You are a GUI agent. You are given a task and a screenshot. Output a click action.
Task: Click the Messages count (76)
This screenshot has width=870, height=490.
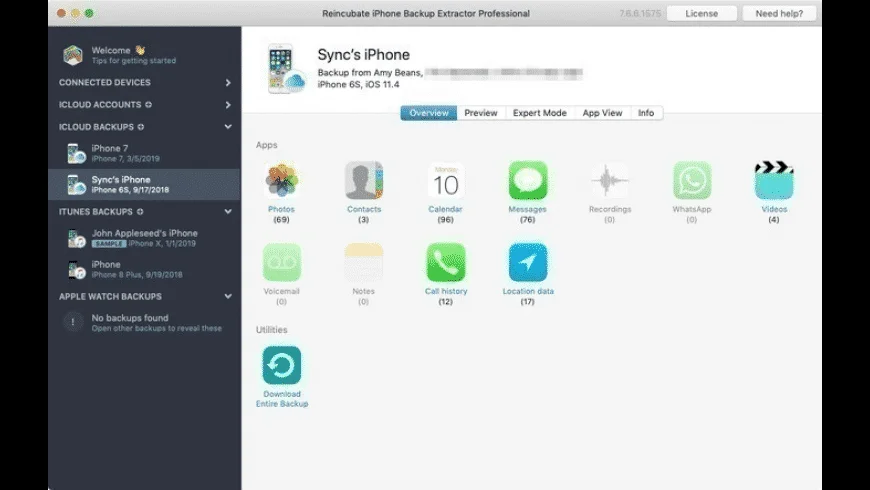528,220
